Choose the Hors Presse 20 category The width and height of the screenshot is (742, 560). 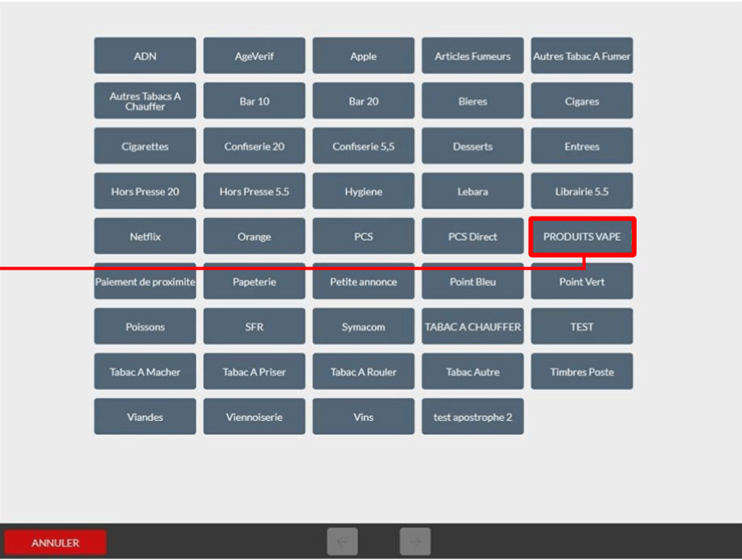[x=145, y=191]
